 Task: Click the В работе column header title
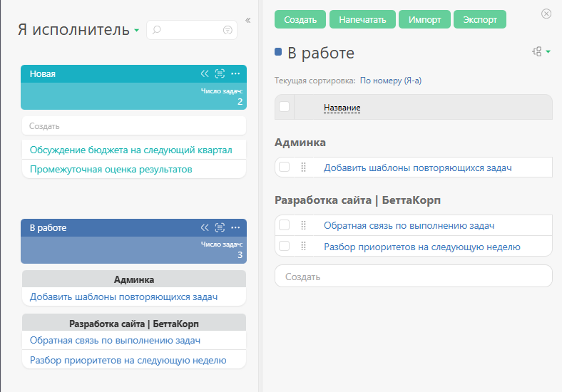tap(48, 227)
